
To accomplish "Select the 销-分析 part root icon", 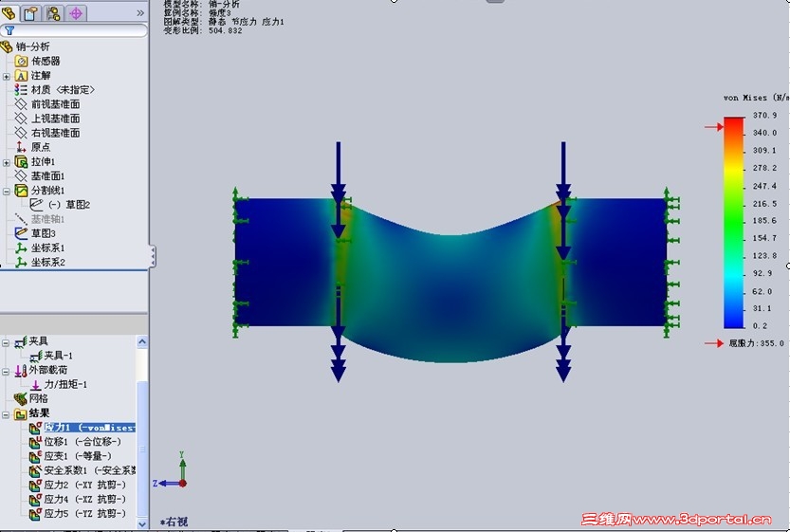I will coord(7,46).
